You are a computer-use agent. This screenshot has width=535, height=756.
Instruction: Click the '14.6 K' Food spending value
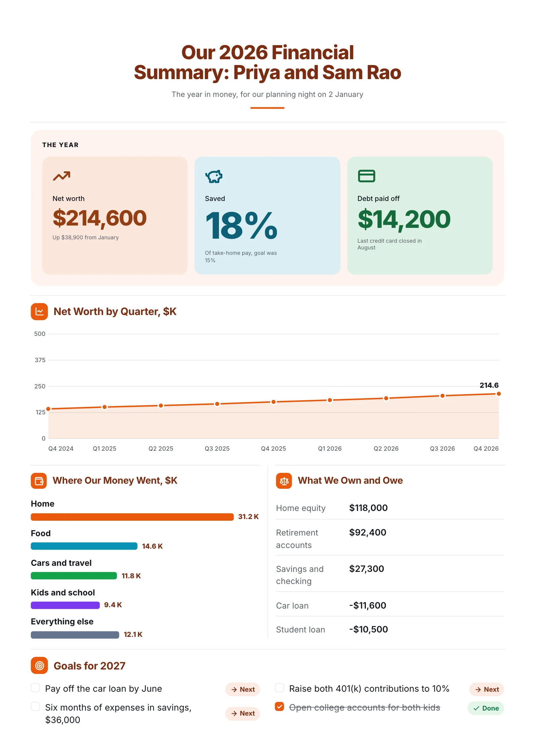coord(152,546)
